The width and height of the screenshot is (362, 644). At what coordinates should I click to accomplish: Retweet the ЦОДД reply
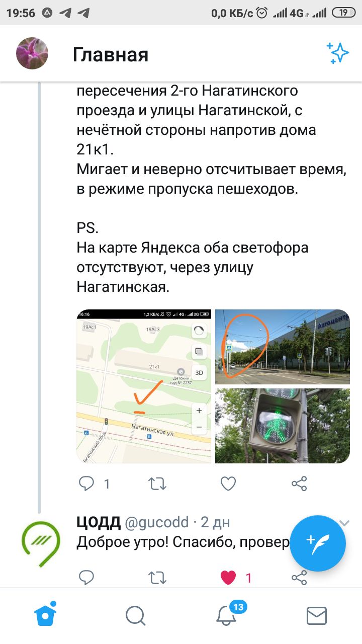[157, 578]
